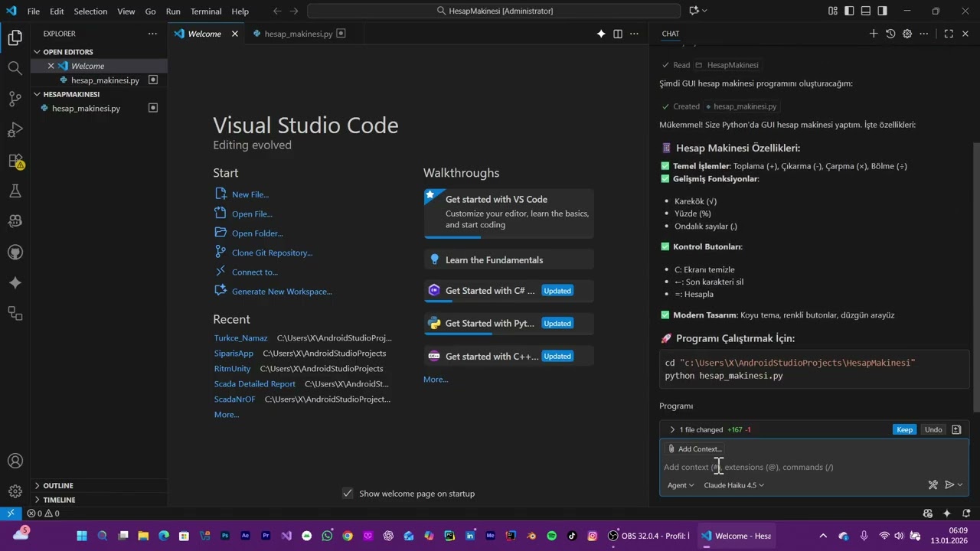Viewport: 980px width, 551px height.
Task: Click the Add Context button
Action: [694, 449]
